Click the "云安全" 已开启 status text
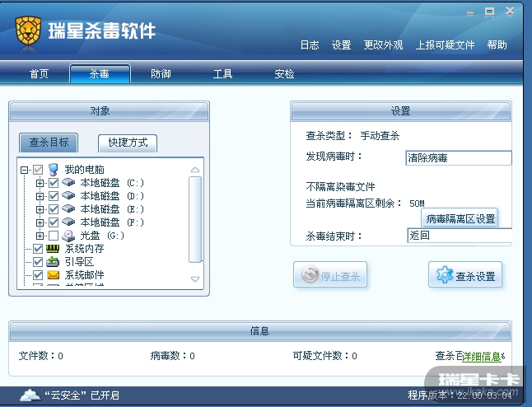 (82, 395)
